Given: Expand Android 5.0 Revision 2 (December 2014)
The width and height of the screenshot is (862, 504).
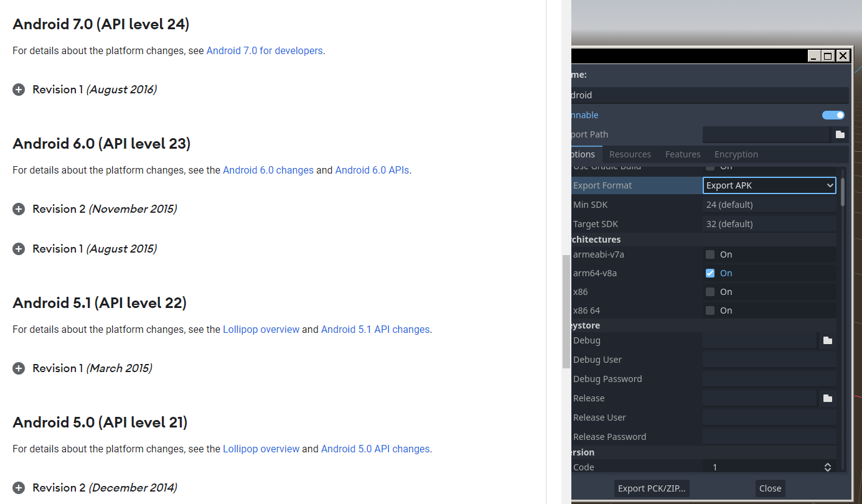Looking at the screenshot, I should click(x=19, y=488).
